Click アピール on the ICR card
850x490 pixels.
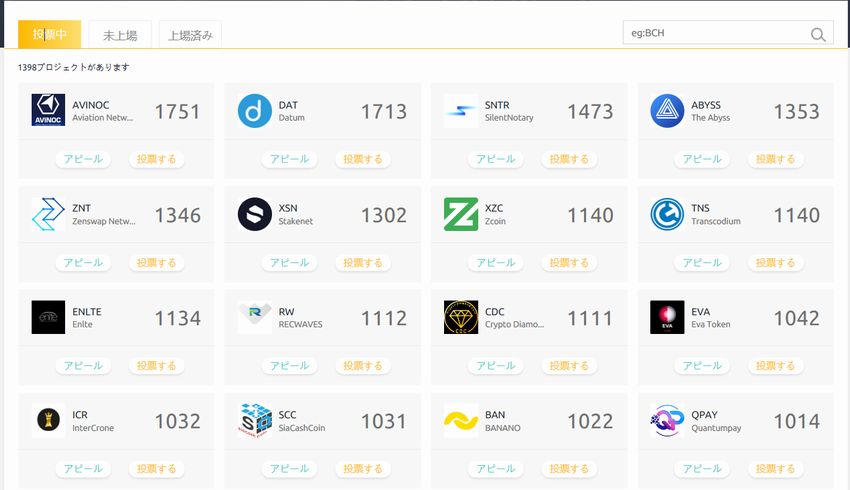coord(83,468)
